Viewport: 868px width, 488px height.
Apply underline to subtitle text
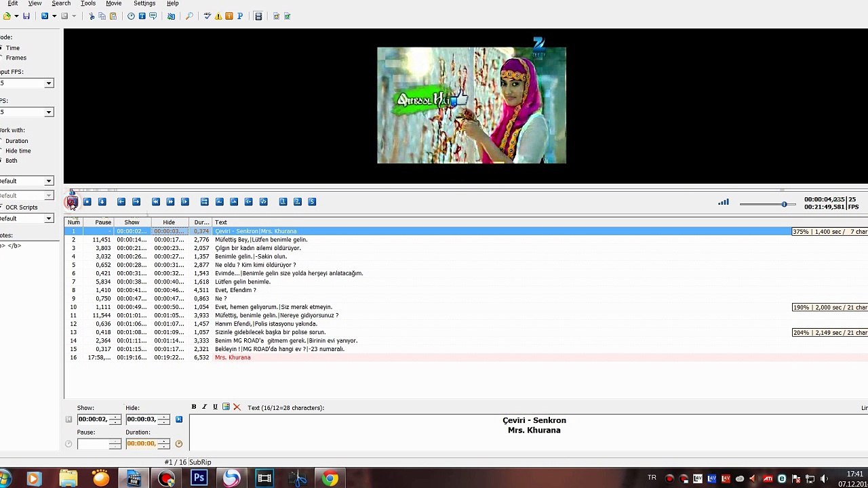point(215,407)
